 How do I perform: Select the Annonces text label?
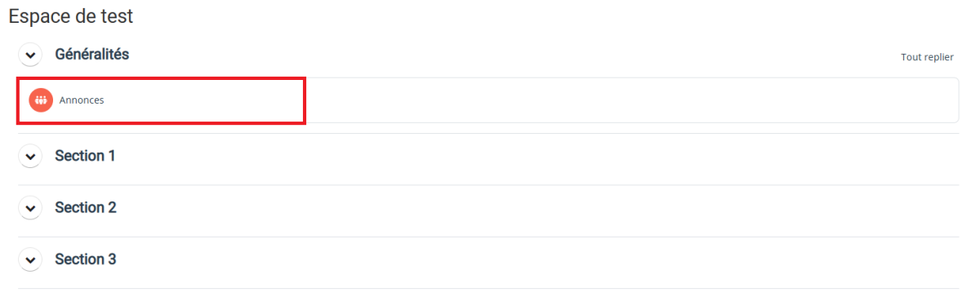[82, 100]
